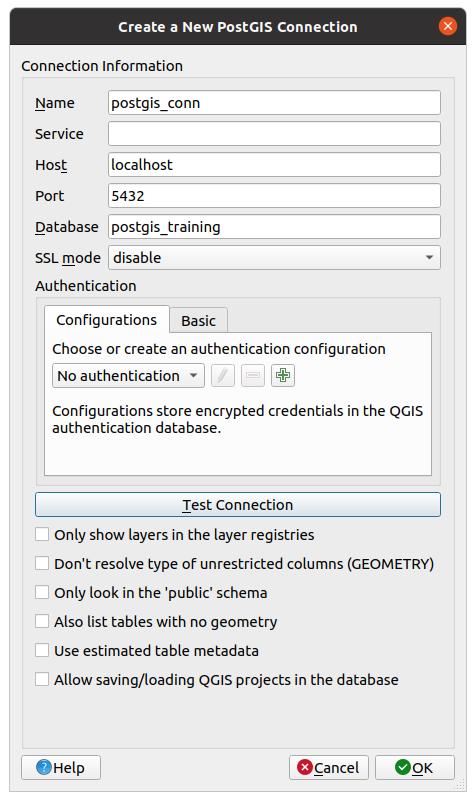Switch to the Basic authentication tab
Screen dimensions: 476x801
pyautogui.click(x=198, y=321)
